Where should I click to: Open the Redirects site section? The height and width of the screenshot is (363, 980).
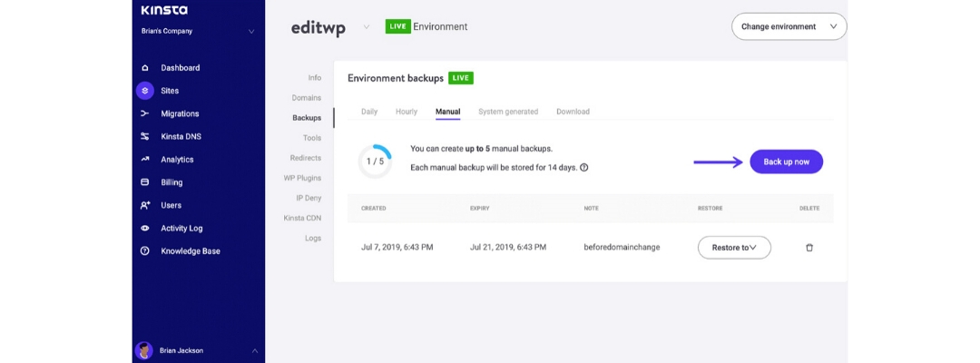306,157
